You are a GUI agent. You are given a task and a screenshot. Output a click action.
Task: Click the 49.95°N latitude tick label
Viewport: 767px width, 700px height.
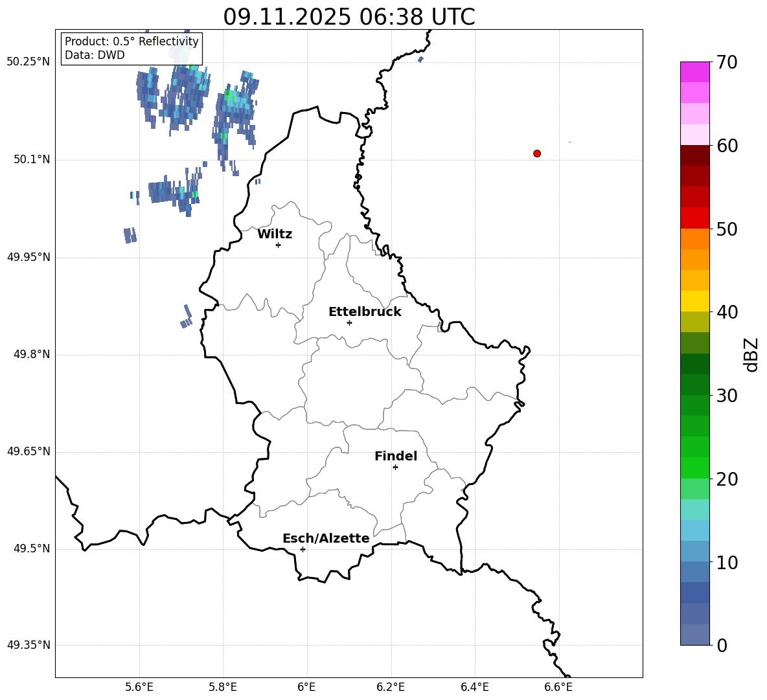coord(29,256)
